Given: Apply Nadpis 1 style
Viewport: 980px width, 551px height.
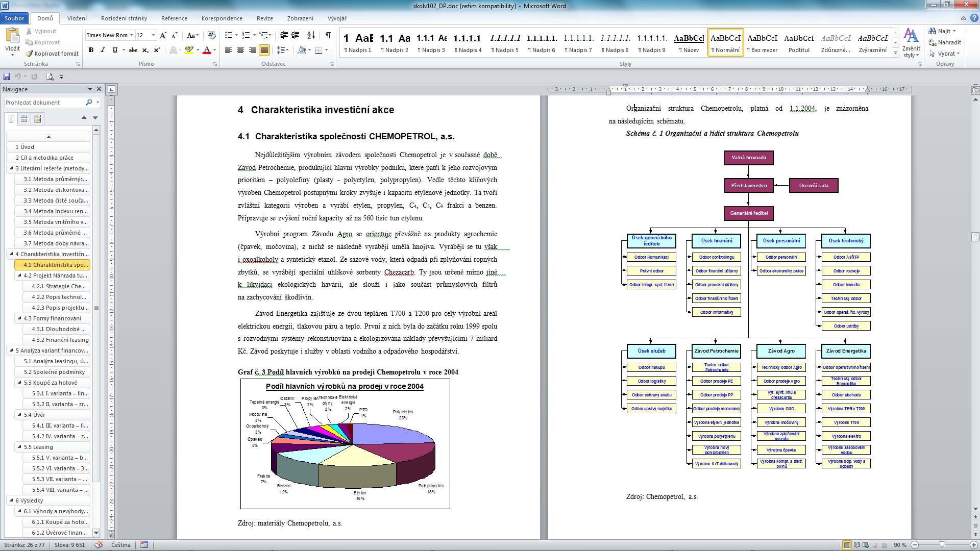Looking at the screenshot, I should (358, 43).
